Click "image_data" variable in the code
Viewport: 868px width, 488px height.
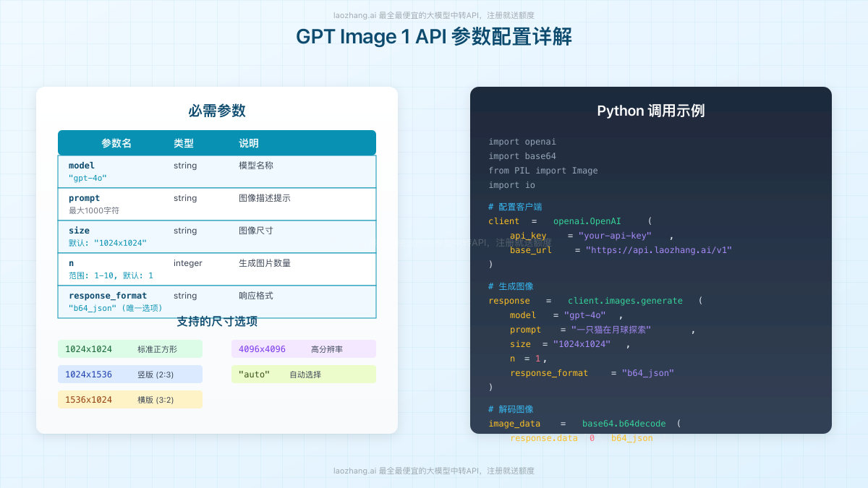click(x=514, y=424)
